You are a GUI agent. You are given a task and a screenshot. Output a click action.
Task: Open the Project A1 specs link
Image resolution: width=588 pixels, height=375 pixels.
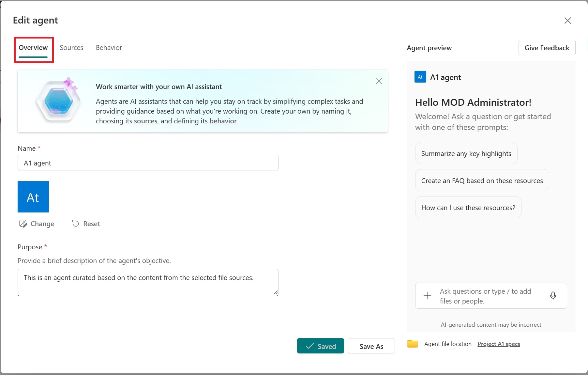pos(498,344)
